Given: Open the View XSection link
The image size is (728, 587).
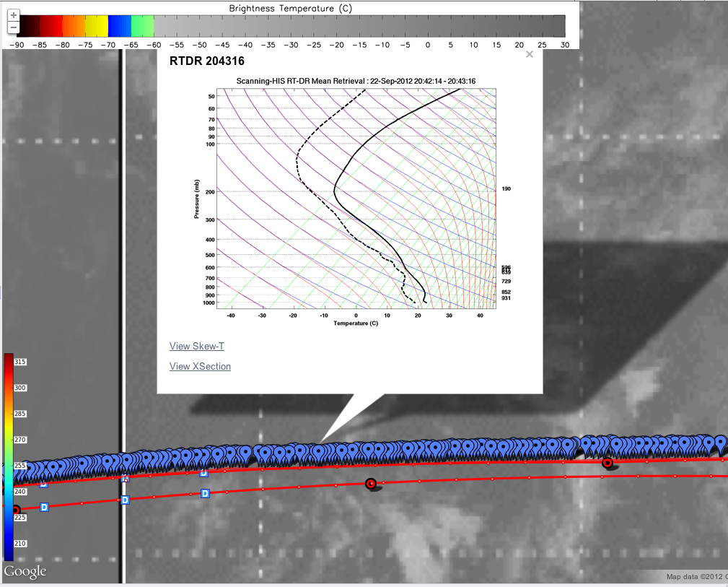Looking at the screenshot, I should [x=200, y=367].
